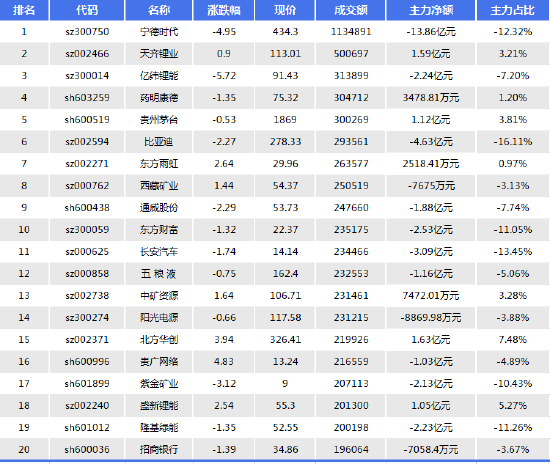Image resolution: width=550 pixels, height=464 pixels.
Task: Select the 招商银行 name cell
Action: tap(159, 450)
